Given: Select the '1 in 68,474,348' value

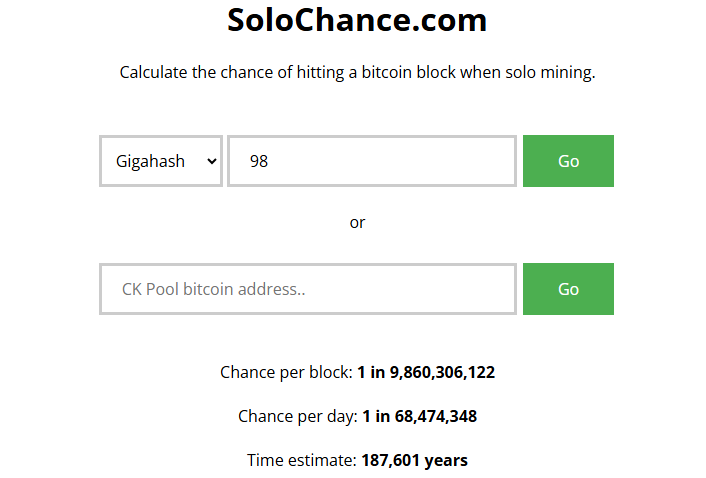Looking at the screenshot, I should (419, 416).
